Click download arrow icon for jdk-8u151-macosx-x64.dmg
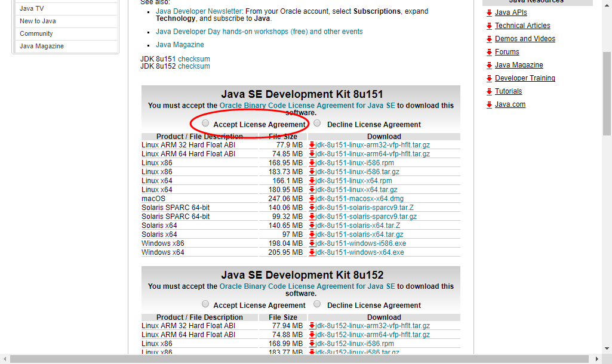612x364 pixels. (x=312, y=199)
